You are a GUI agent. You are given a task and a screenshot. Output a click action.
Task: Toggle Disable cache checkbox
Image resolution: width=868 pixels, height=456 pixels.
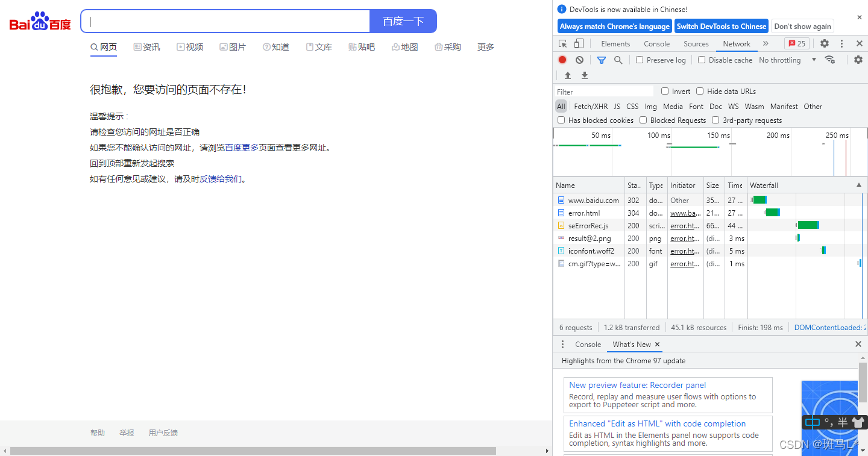coord(702,60)
